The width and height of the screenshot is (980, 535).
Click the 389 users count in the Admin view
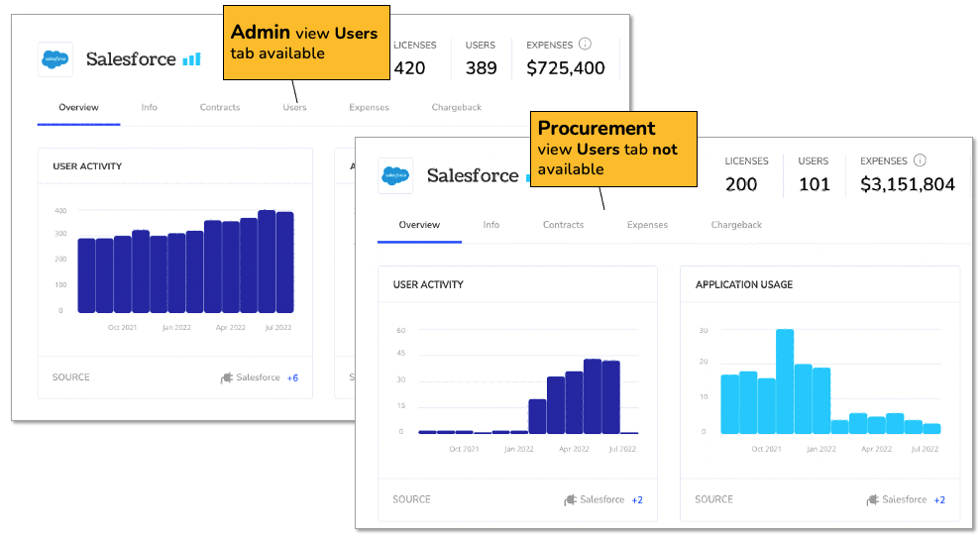click(x=482, y=68)
